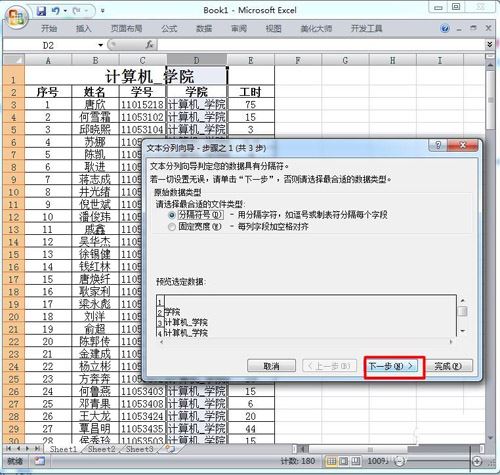Zoom out with minus button

tap(399, 461)
